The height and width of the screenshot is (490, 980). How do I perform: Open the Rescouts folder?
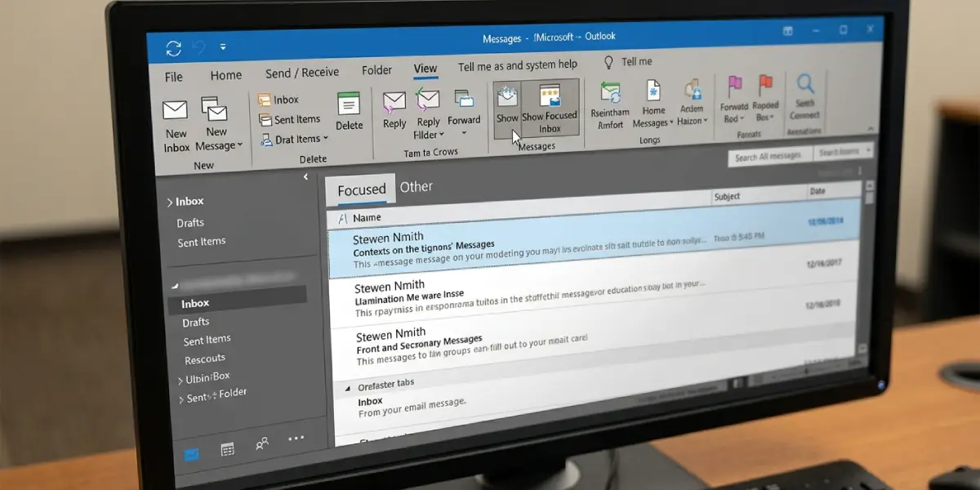click(x=205, y=359)
